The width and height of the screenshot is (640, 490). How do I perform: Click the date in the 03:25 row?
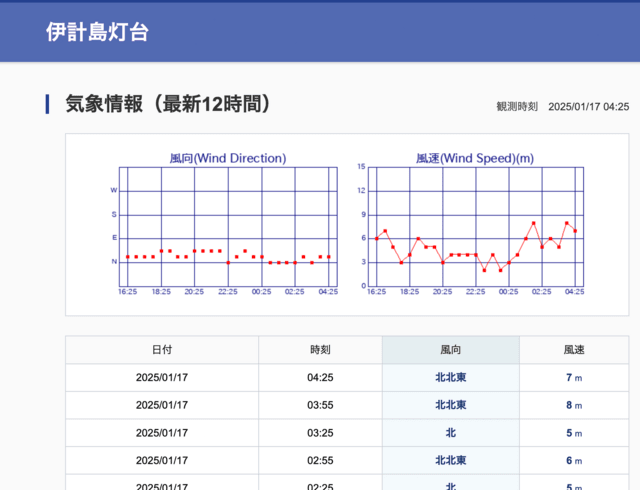[162, 433]
